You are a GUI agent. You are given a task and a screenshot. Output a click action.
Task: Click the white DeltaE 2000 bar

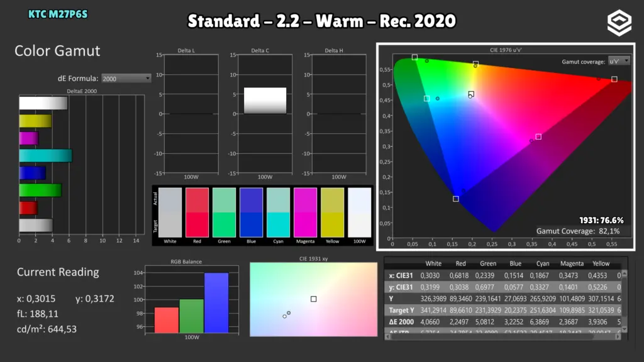43,103
